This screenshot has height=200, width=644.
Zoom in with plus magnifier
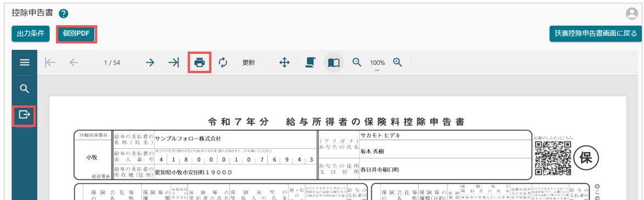(x=397, y=62)
